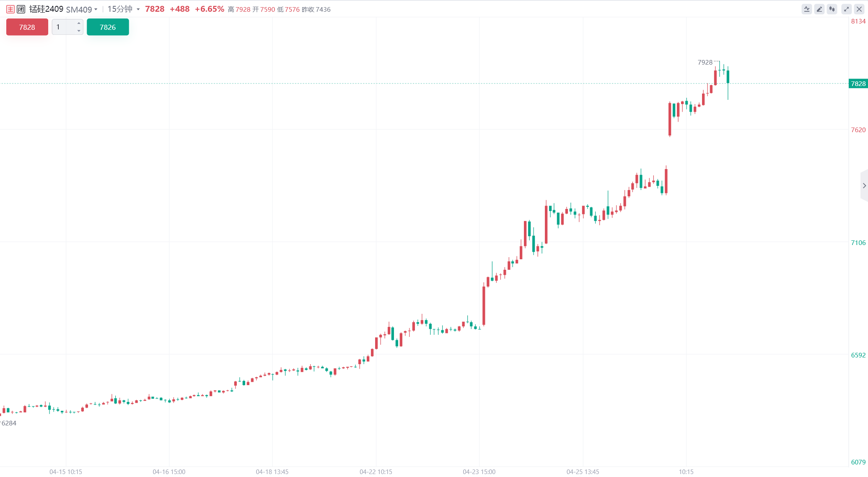
Task: Open the indicators line-chart icon
Action: [x=807, y=9]
